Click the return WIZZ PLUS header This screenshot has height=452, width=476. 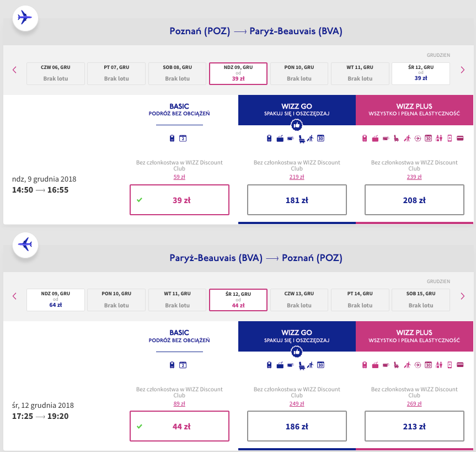[x=414, y=336]
